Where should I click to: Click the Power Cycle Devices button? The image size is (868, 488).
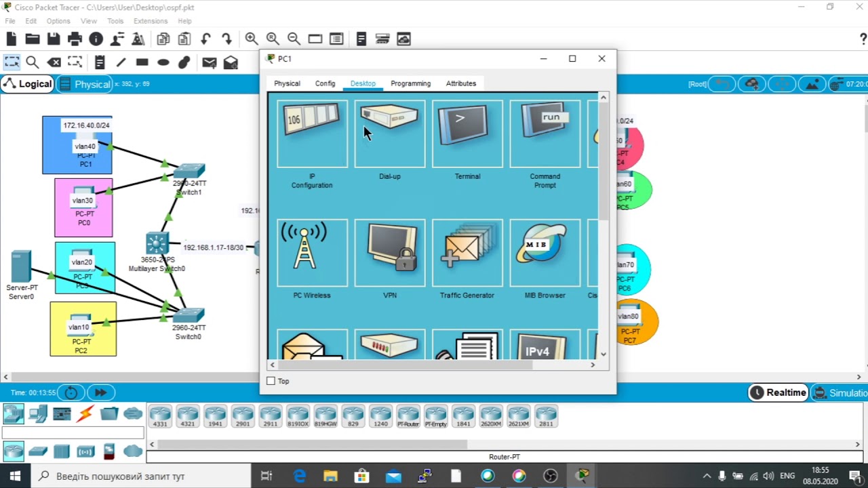click(71, 392)
